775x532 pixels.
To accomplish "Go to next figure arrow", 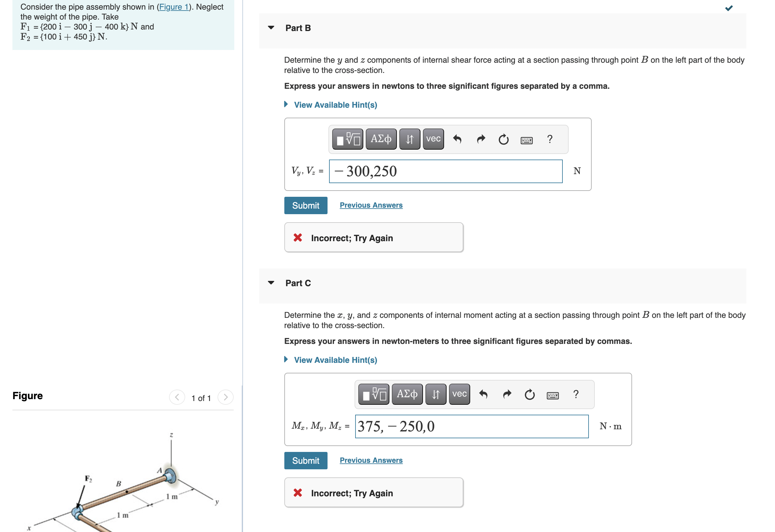I will tap(226, 397).
